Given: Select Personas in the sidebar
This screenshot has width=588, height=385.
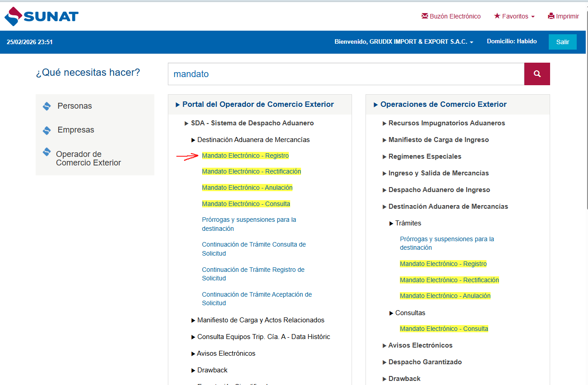Looking at the screenshot, I should (74, 106).
